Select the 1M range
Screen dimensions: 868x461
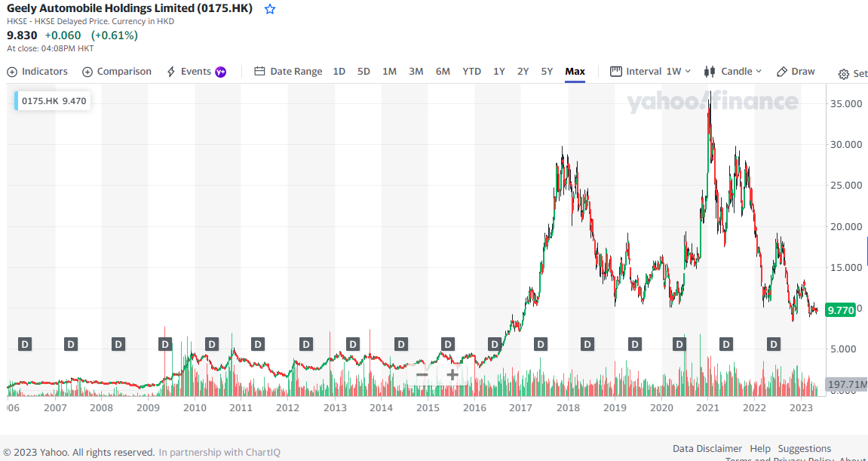tap(389, 72)
